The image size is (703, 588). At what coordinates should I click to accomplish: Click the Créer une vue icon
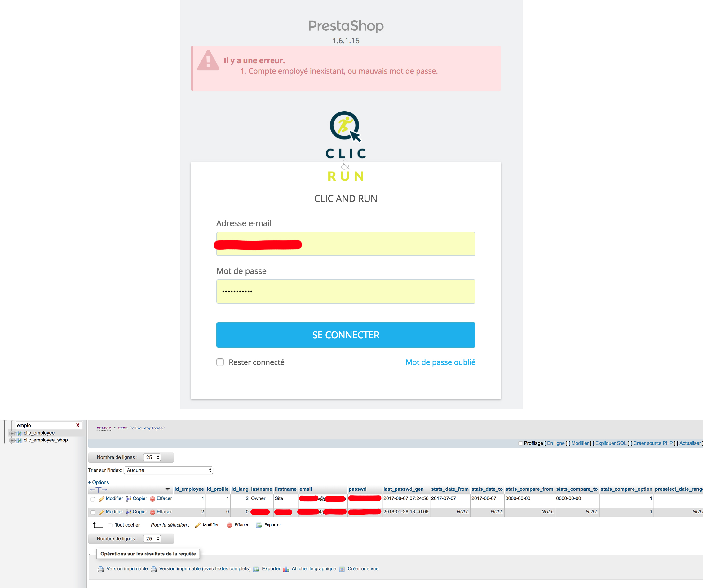pos(342,569)
